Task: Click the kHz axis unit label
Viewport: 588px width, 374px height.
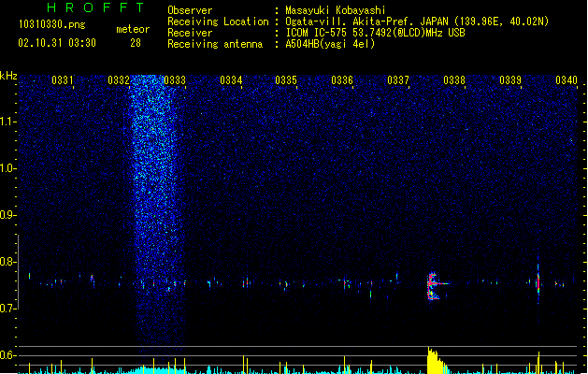Action: [8, 76]
